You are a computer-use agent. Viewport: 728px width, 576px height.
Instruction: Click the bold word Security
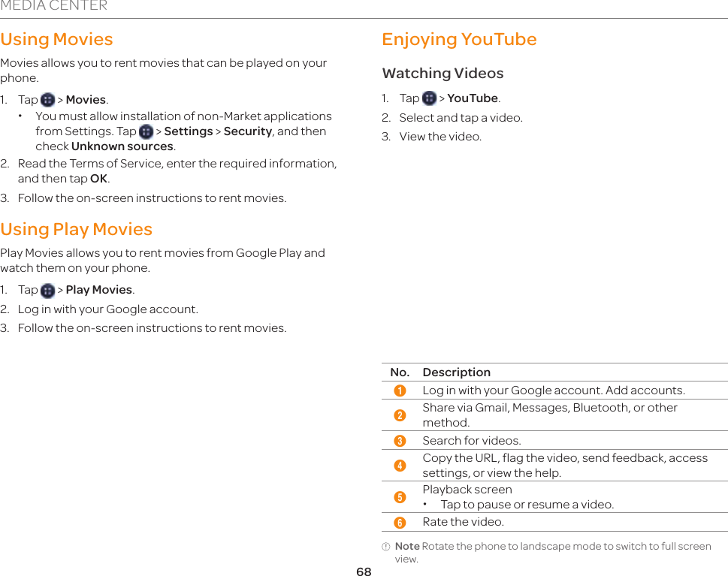coord(248,131)
